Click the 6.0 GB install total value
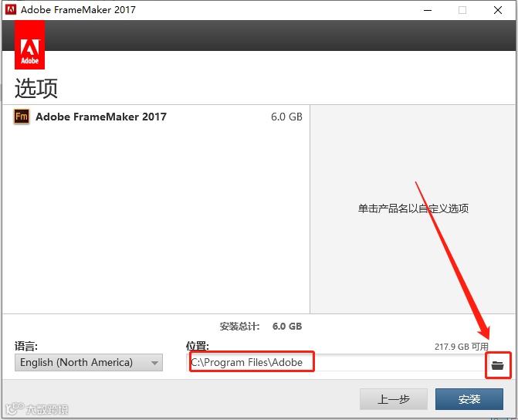 [x=287, y=327]
